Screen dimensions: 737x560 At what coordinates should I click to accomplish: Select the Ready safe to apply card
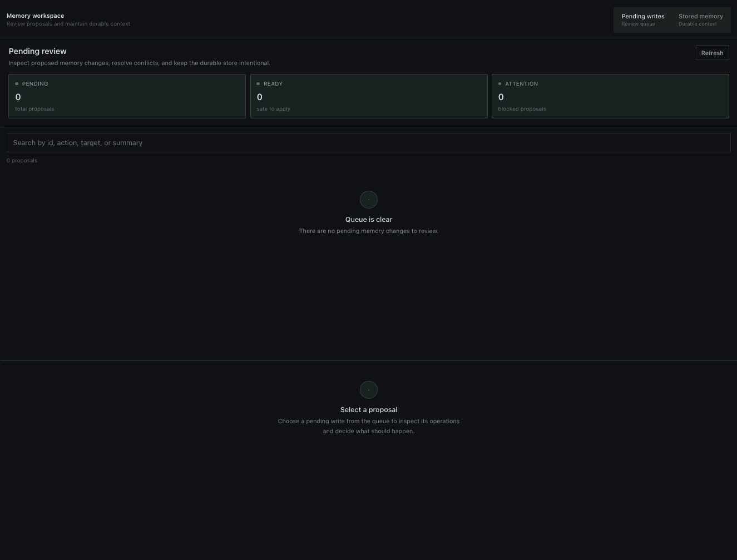(x=369, y=96)
